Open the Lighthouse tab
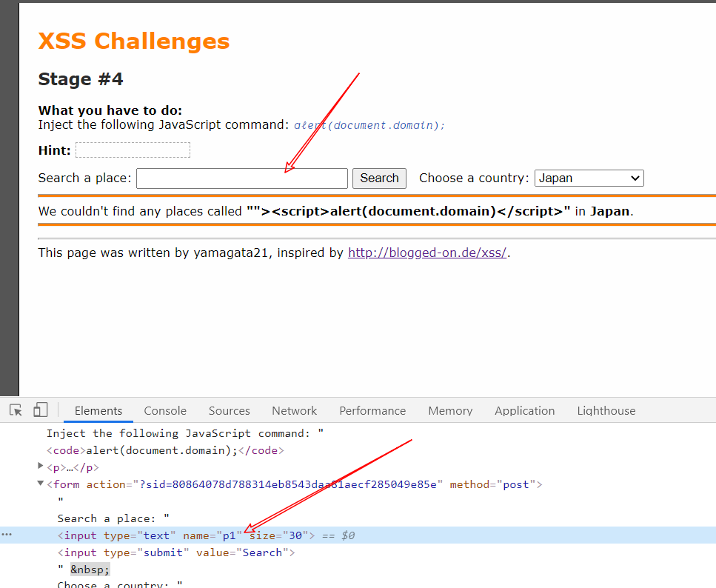 pos(606,411)
